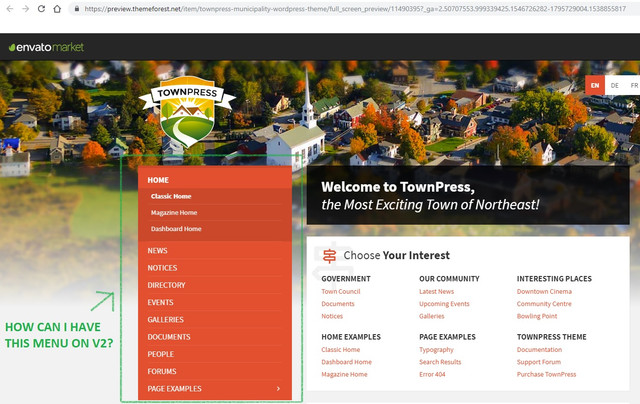Click the browser forward arrow
640x404 pixels.
point(25,9)
